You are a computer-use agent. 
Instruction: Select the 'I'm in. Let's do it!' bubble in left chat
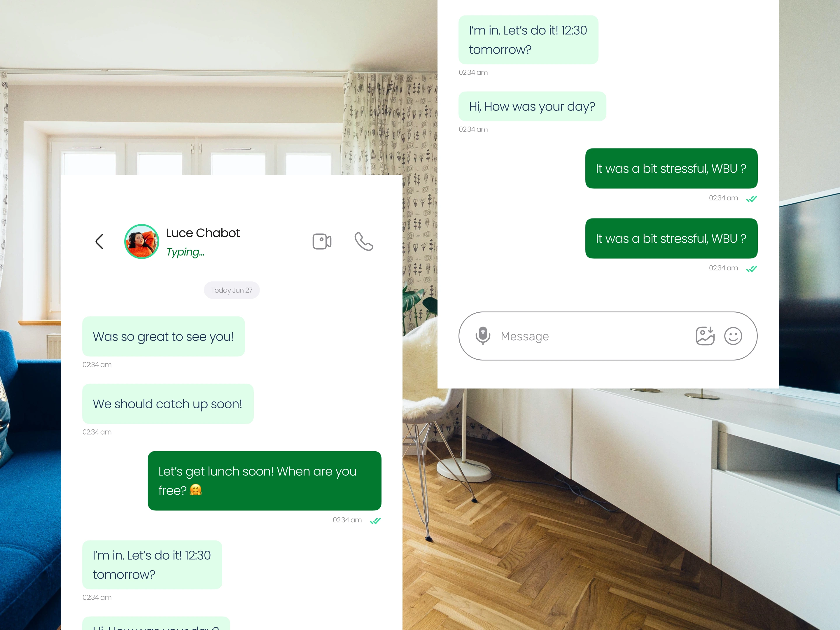[x=152, y=565]
